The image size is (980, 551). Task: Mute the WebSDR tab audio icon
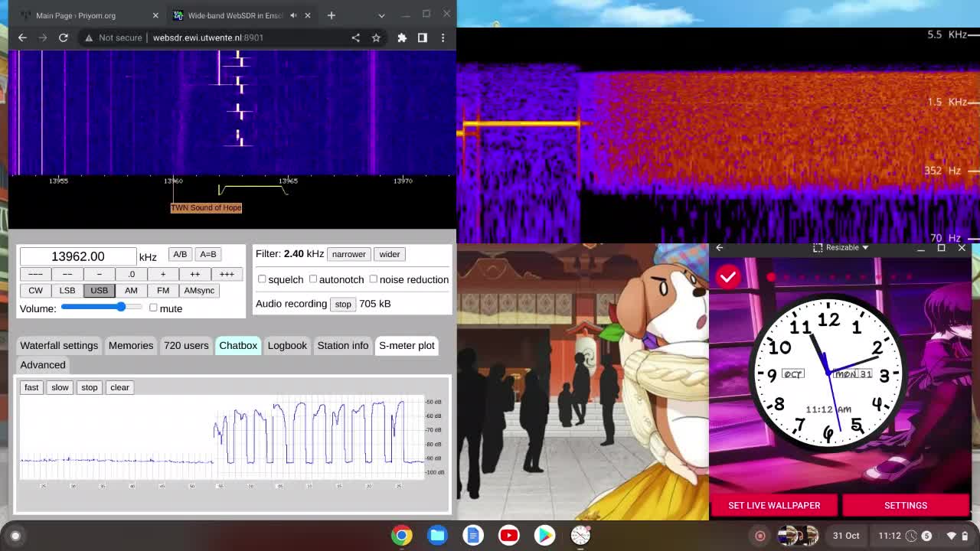coord(293,15)
